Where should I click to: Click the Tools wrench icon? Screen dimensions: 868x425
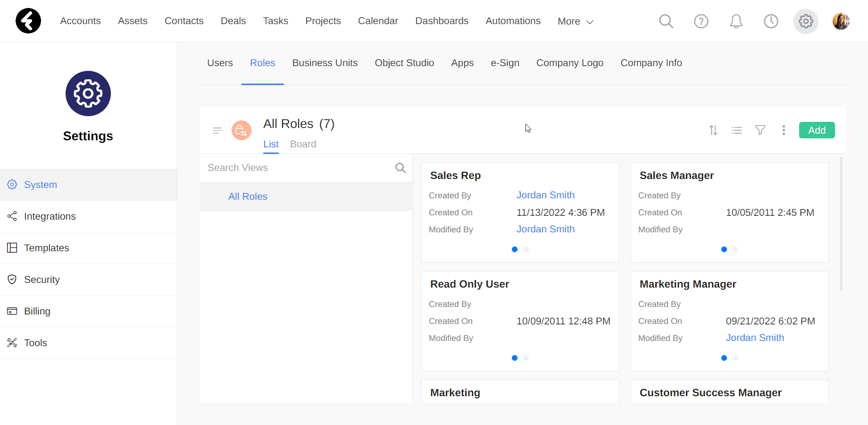tap(12, 343)
